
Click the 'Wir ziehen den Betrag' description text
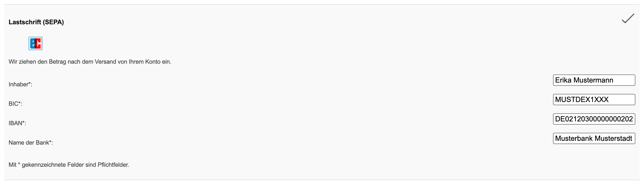[90, 62]
